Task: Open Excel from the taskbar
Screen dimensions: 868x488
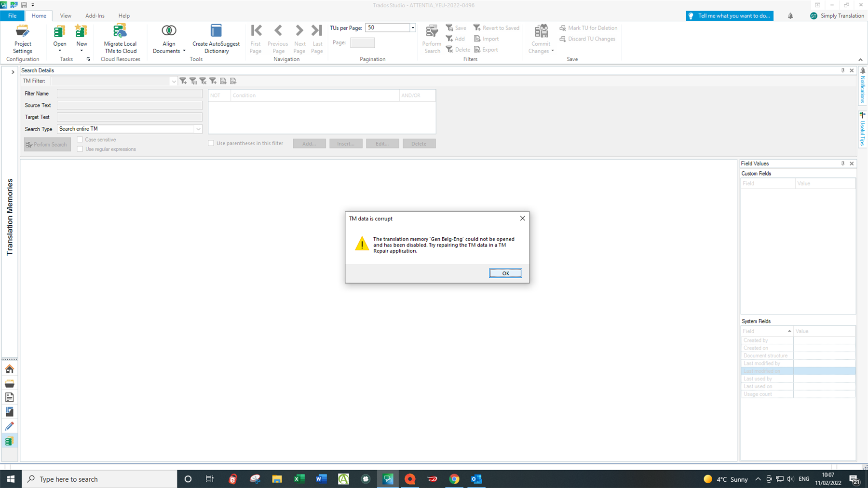Action: (x=299, y=479)
